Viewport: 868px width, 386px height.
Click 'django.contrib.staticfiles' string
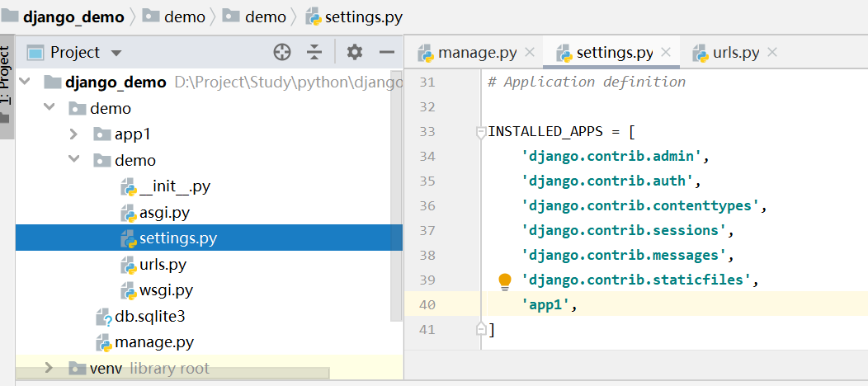(x=636, y=280)
